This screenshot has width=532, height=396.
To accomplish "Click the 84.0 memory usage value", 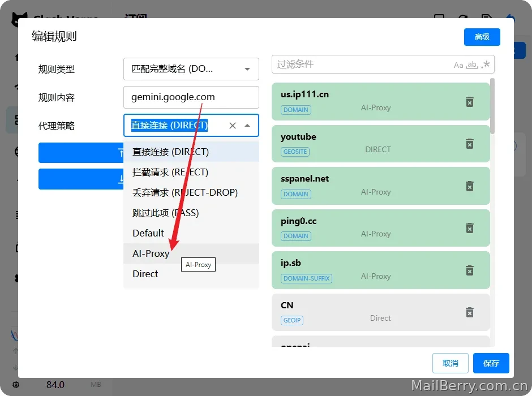I will (55, 385).
